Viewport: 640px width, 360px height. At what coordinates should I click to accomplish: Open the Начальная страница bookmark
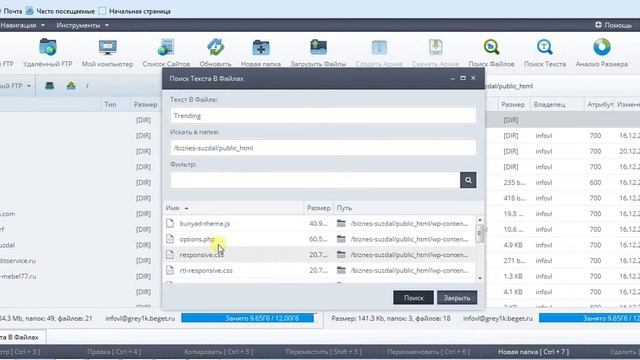click(x=135, y=11)
